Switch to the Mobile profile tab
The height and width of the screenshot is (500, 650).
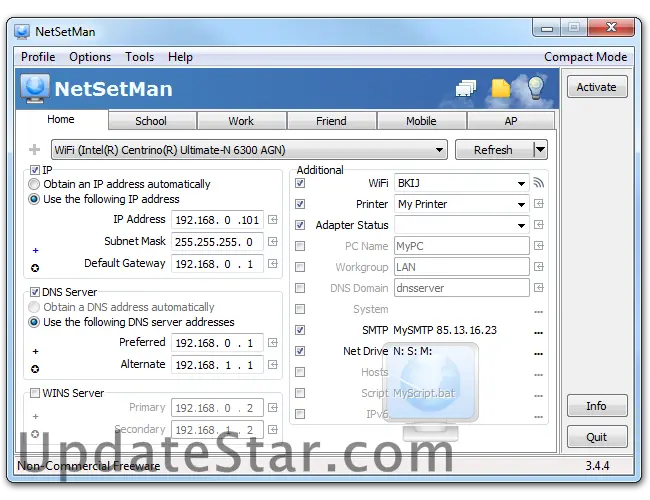421,121
